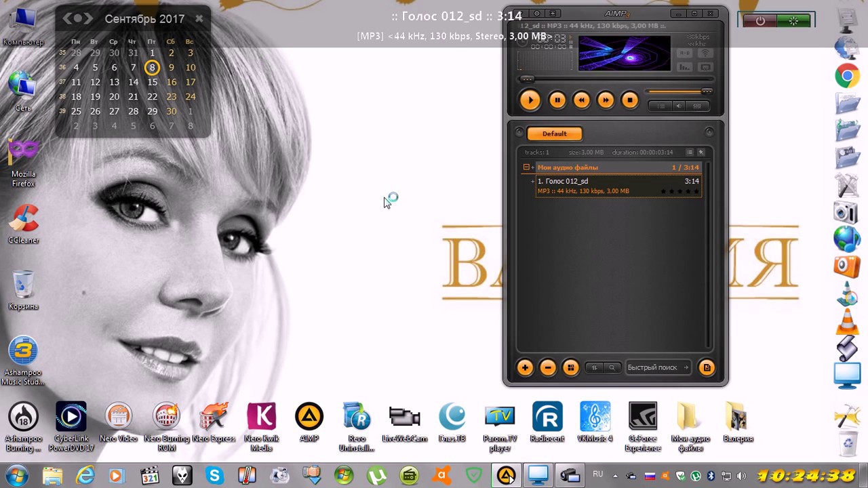This screenshot has width=868, height=488.
Task: Select September 15 in the calendar
Action: click(x=152, y=82)
